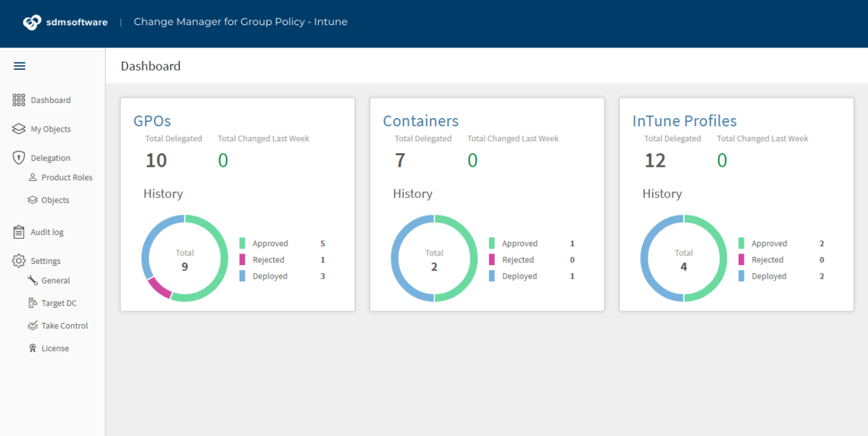This screenshot has height=436, width=868.
Task: Click the My Objects stacked-layers icon
Action: point(18,128)
